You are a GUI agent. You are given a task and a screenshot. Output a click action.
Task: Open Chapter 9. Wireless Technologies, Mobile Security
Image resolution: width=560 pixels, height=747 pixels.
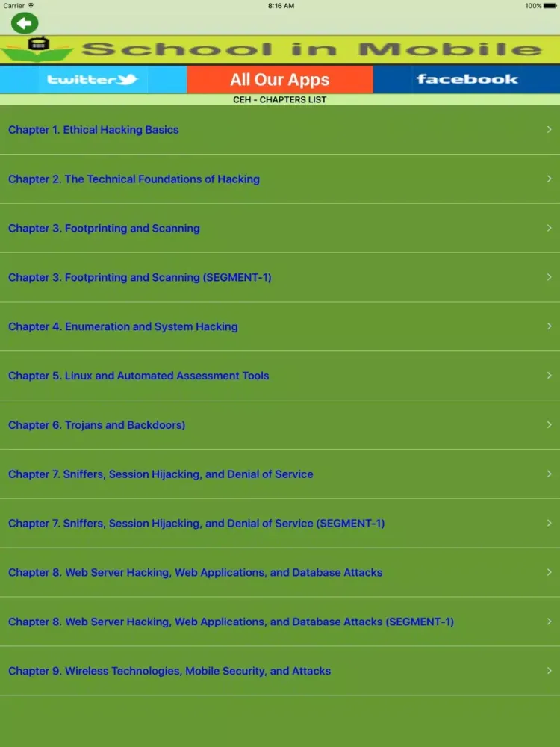point(280,671)
